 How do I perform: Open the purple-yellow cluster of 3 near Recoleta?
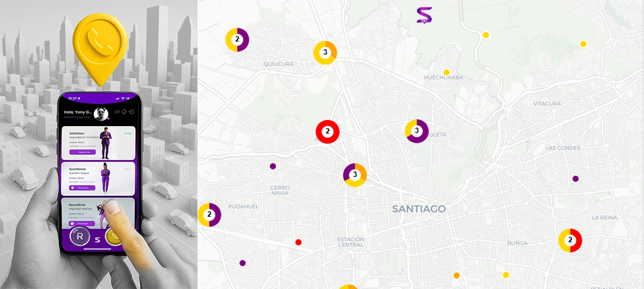tap(417, 131)
